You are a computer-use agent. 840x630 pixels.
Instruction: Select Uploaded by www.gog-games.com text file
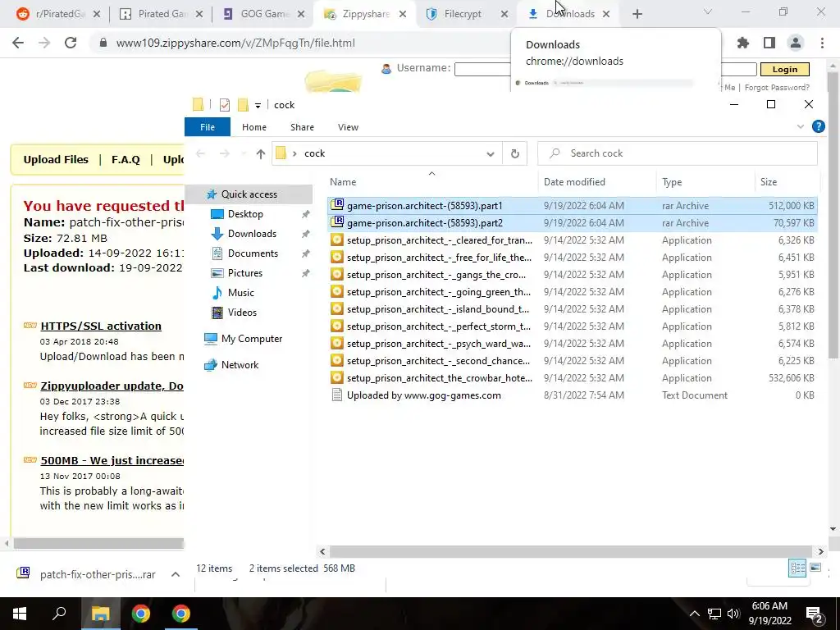[x=572, y=395]
